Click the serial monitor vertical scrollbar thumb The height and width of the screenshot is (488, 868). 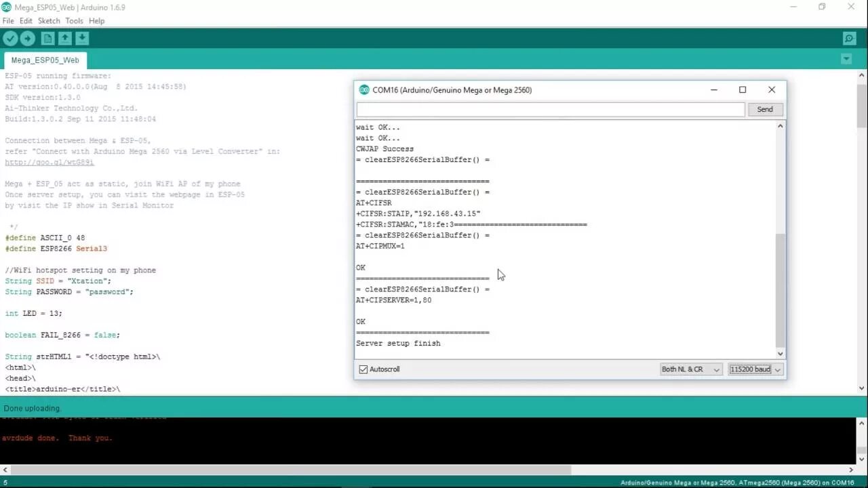pyautogui.click(x=780, y=290)
